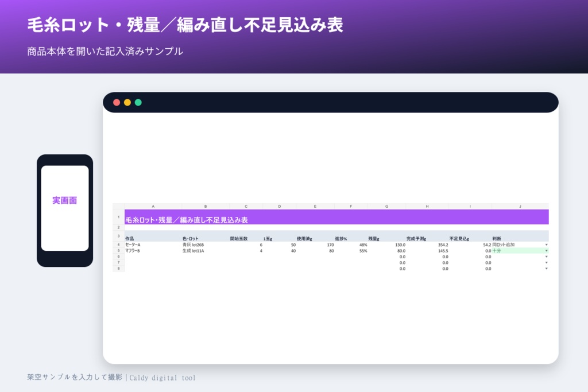The image size is (588, 392).
Task: Click the 80.0 value in マフラーB row
Action: tap(386, 251)
